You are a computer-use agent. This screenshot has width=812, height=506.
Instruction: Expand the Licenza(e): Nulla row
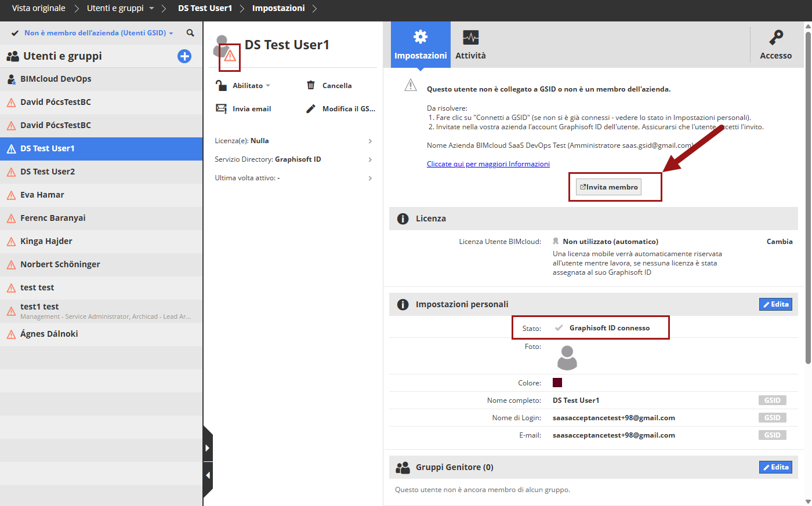coord(293,141)
